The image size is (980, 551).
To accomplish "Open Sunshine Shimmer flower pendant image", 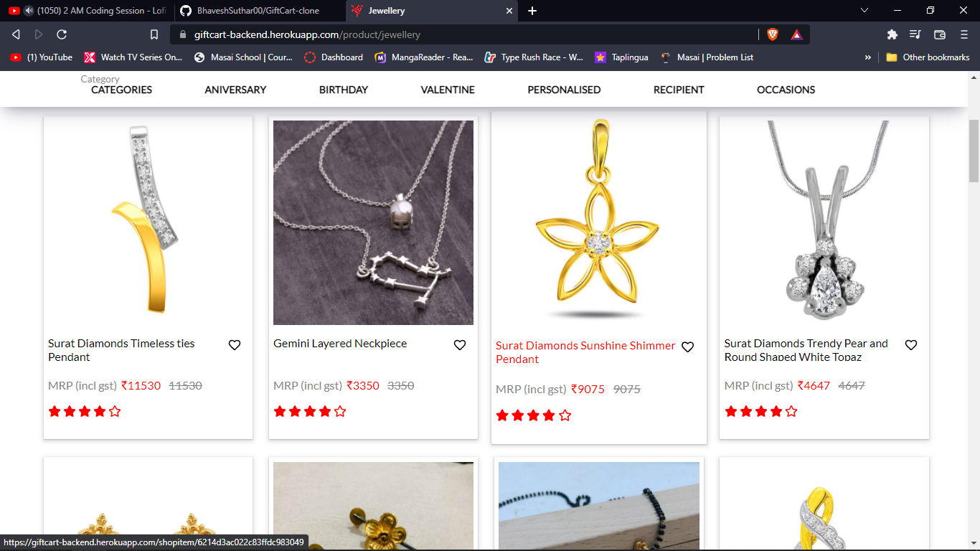I will click(x=599, y=220).
